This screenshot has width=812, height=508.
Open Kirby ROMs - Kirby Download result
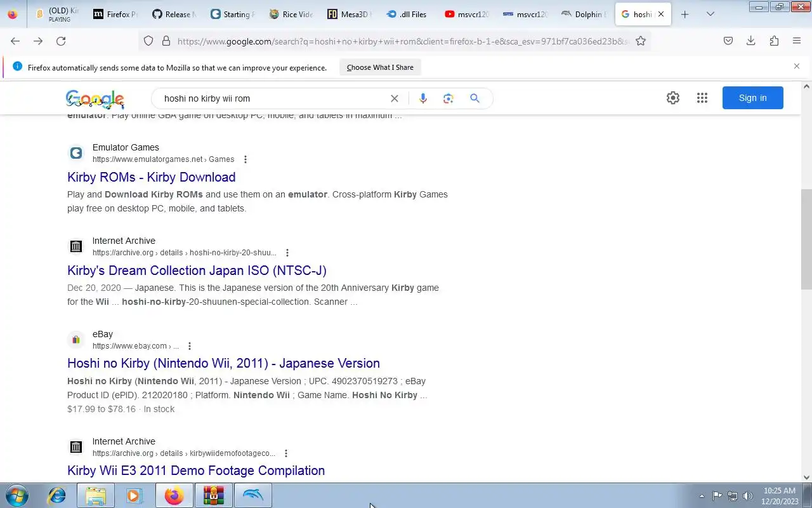[x=152, y=177]
